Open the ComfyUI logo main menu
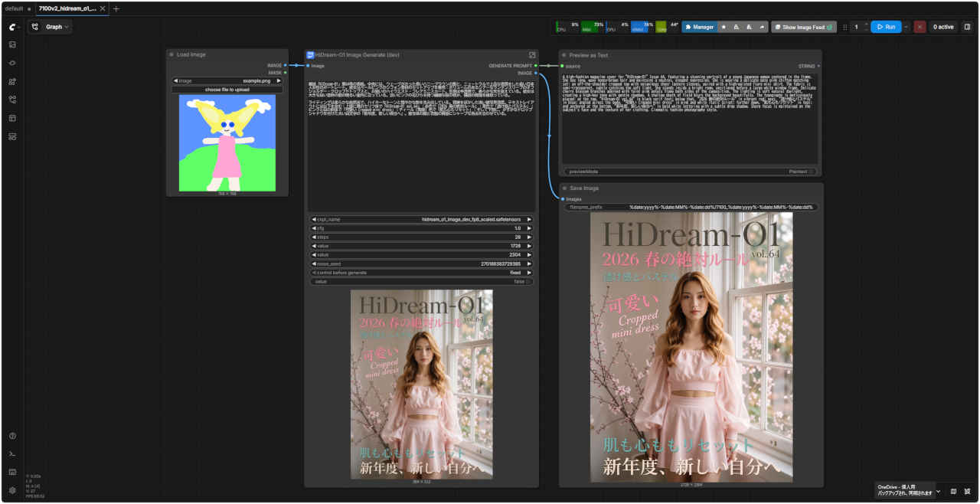This screenshot has width=980, height=504. (12, 27)
